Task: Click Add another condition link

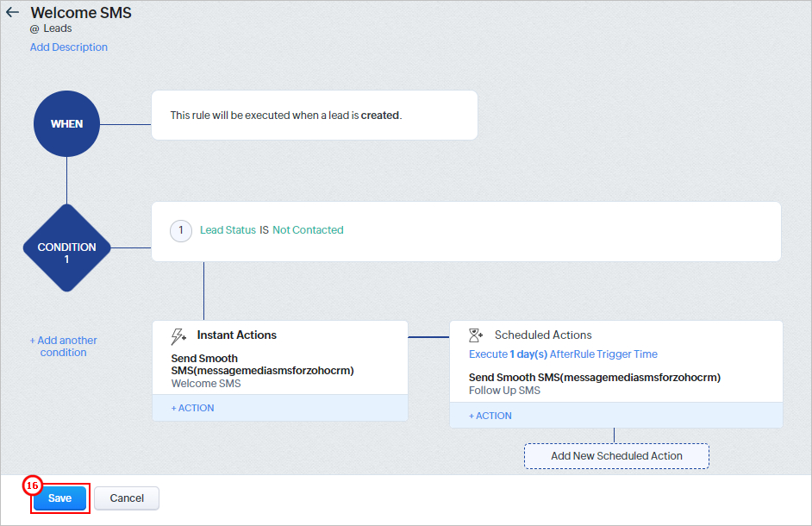Action: click(x=63, y=346)
